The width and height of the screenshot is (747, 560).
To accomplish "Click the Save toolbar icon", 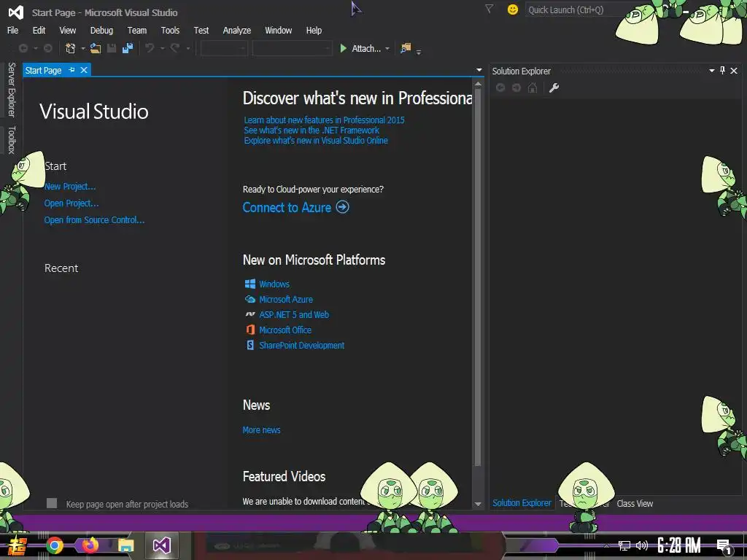I will pyautogui.click(x=112, y=48).
